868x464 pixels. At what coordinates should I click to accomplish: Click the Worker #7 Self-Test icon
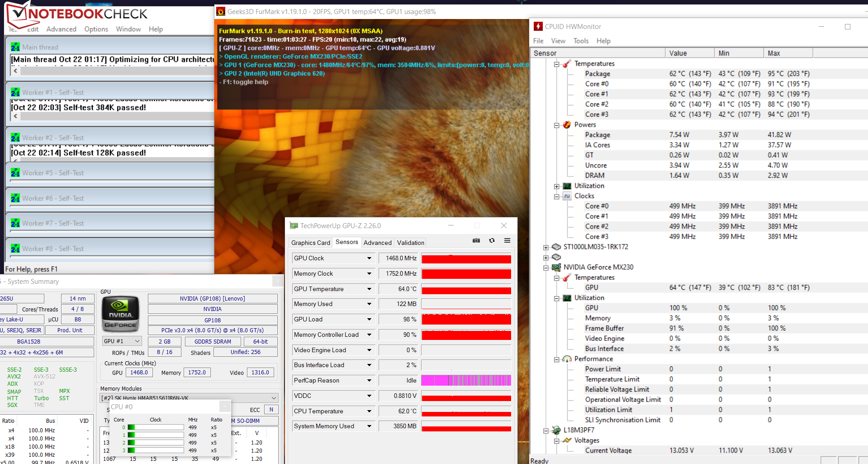[x=15, y=223]
